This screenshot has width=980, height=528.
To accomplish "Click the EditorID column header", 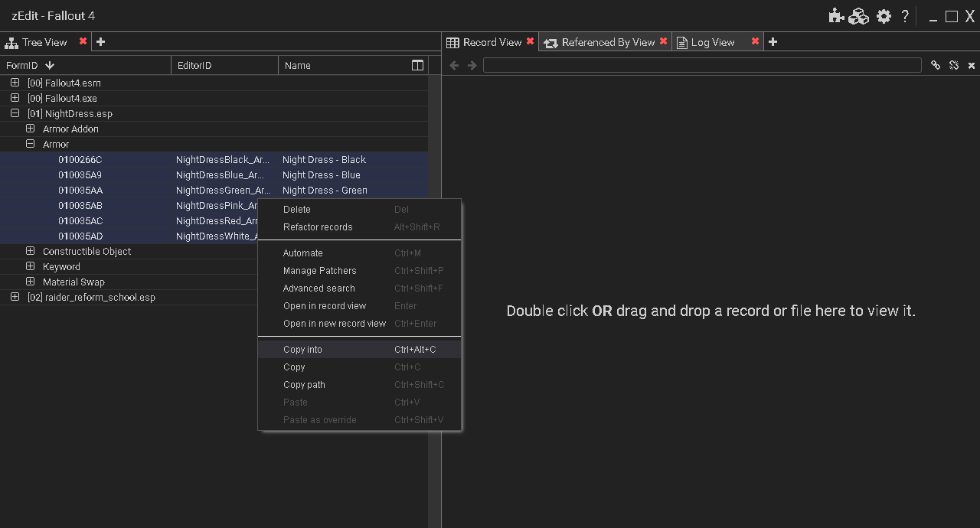I will pyautogui.click(x=224, y=66).
